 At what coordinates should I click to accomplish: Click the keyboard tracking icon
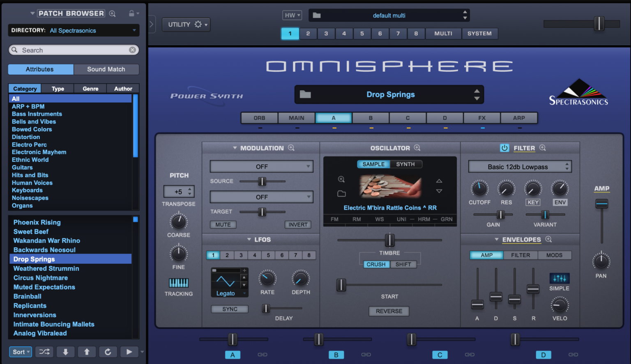tap(179, 283)
